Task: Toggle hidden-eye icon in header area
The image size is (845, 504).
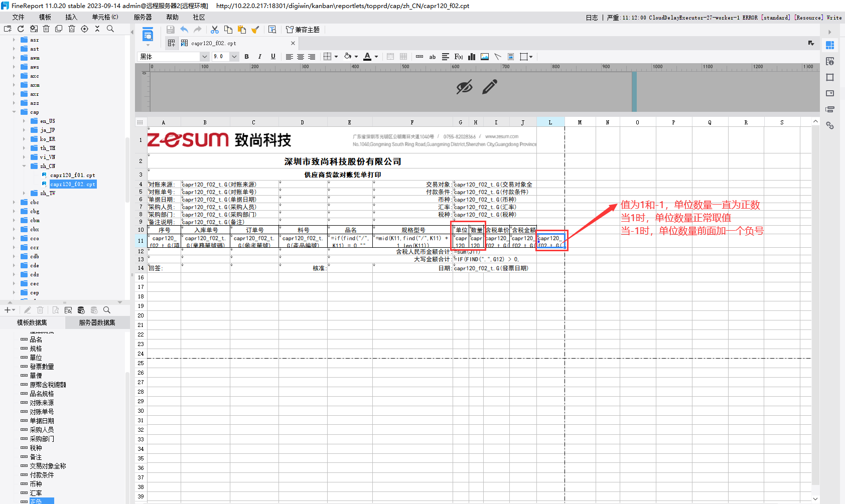Action: [x=464, y=87]
